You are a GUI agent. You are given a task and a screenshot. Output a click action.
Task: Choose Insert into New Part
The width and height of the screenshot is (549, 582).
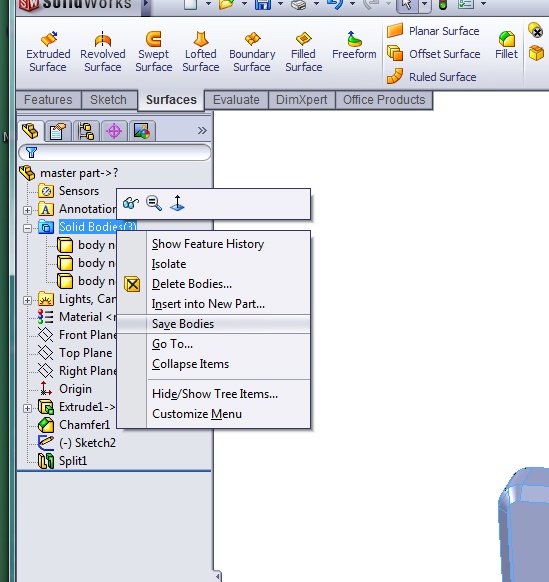click(x=214, y=304)
